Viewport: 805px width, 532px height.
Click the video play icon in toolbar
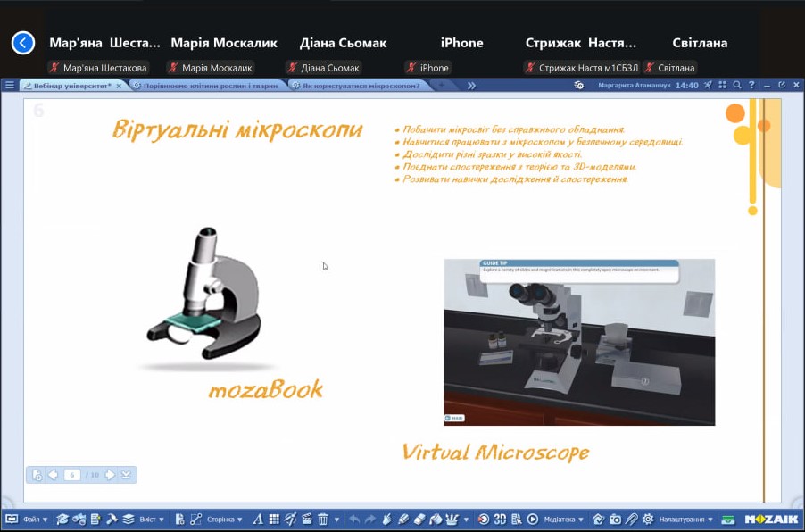coord(533,519)
